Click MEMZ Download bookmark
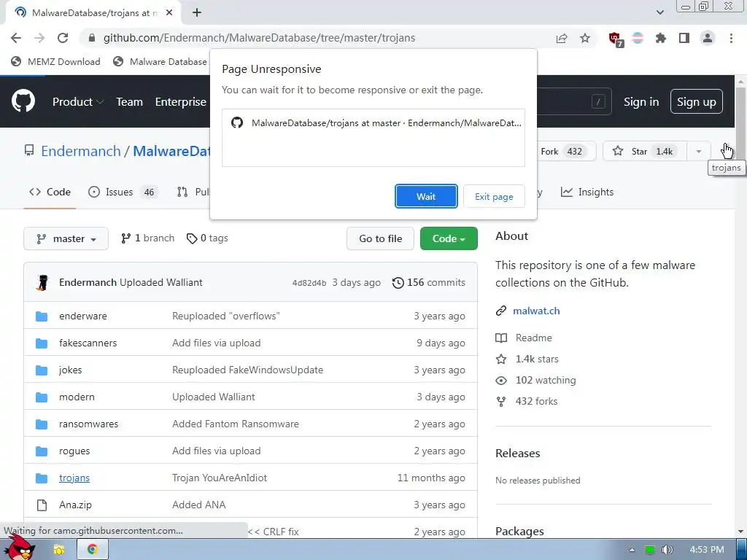Screen dimensions: 747x560 tap(55, 61)
